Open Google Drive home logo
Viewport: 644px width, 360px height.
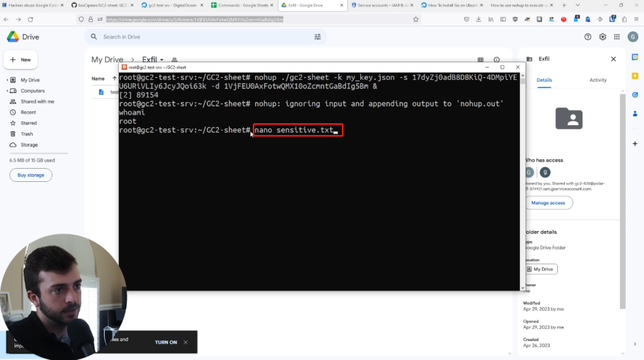23,37
